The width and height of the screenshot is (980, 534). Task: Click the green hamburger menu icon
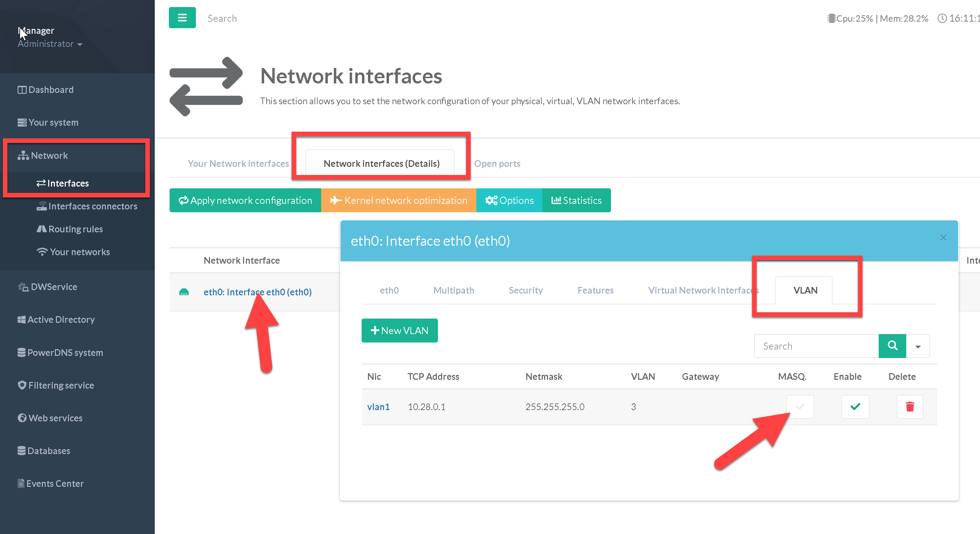click(182, 18)
